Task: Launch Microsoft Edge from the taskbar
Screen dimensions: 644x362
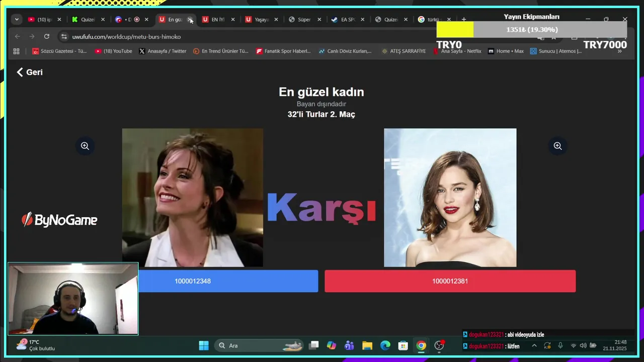Action: 385,345
